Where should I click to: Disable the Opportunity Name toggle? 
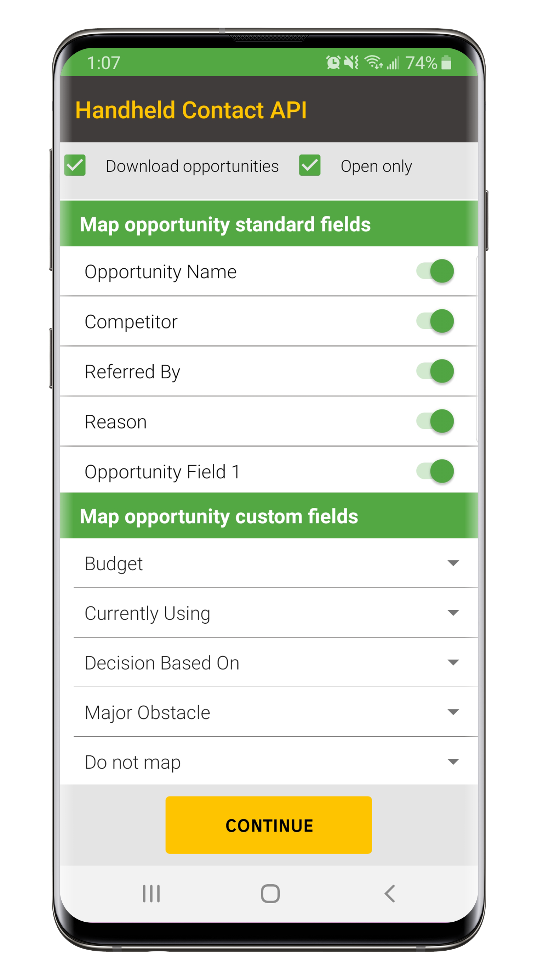(435, 271)
